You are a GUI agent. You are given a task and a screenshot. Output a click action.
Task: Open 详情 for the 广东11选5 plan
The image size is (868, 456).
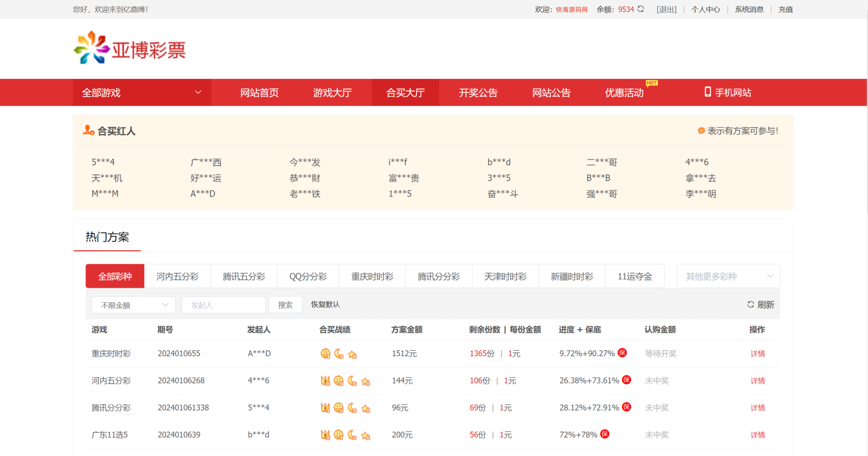point(757,435)
